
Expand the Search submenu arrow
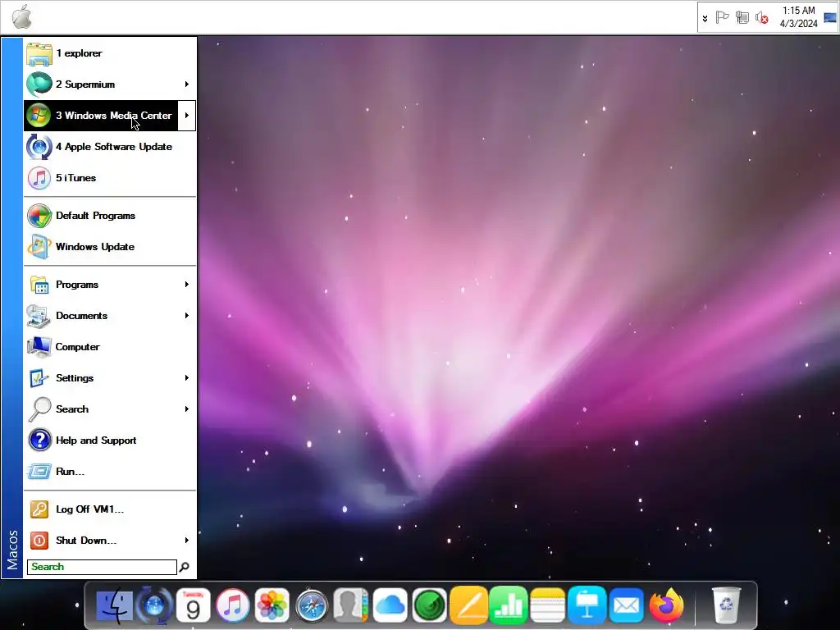point(186,409)
